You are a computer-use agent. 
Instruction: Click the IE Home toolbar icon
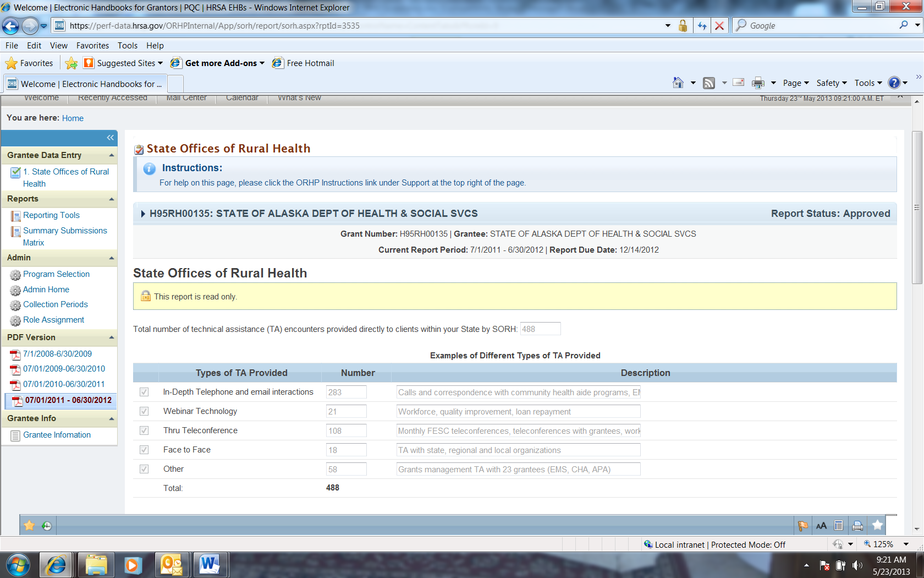[x=678, y=83]
